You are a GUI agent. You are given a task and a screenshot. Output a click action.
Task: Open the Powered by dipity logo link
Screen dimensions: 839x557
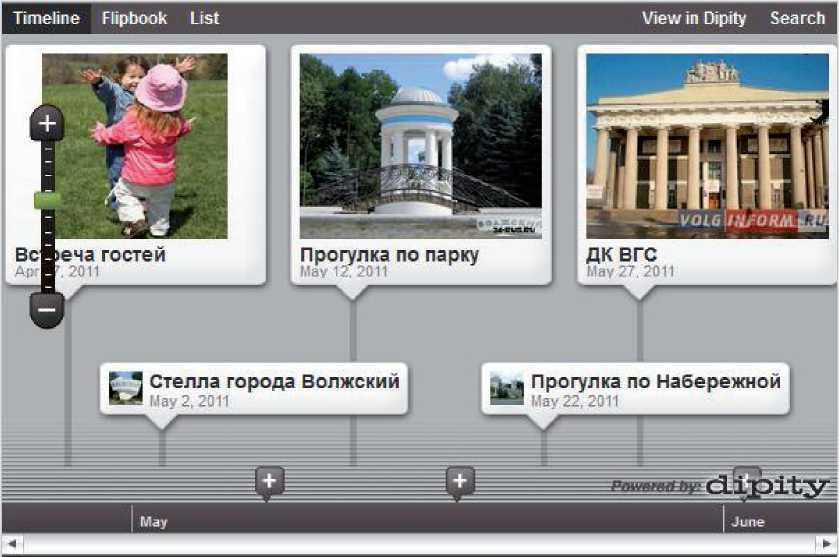click(719, 486)
